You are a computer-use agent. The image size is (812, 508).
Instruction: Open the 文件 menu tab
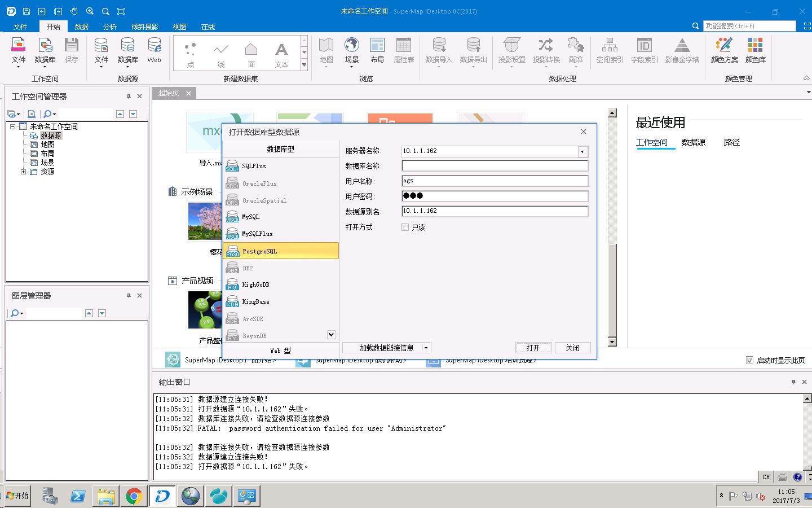(x=20, y=27)
